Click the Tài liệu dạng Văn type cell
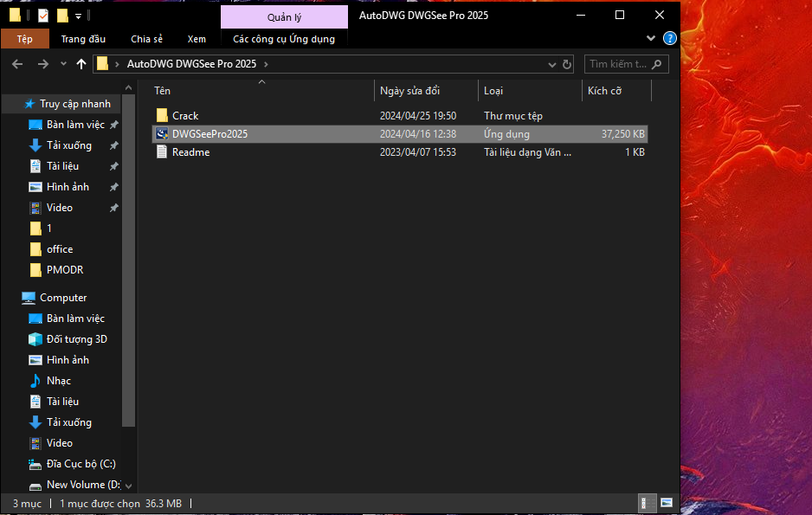 [x=527, y=152]
